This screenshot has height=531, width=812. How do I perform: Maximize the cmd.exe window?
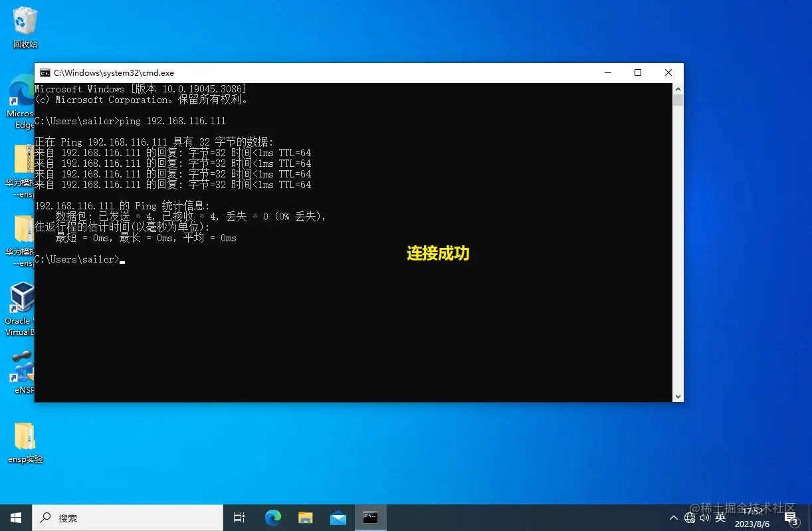tap(638, 72)
